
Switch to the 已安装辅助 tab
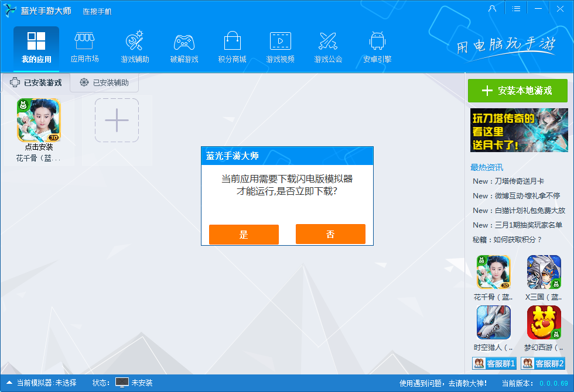pyautogui.click(x=104, y=83)
